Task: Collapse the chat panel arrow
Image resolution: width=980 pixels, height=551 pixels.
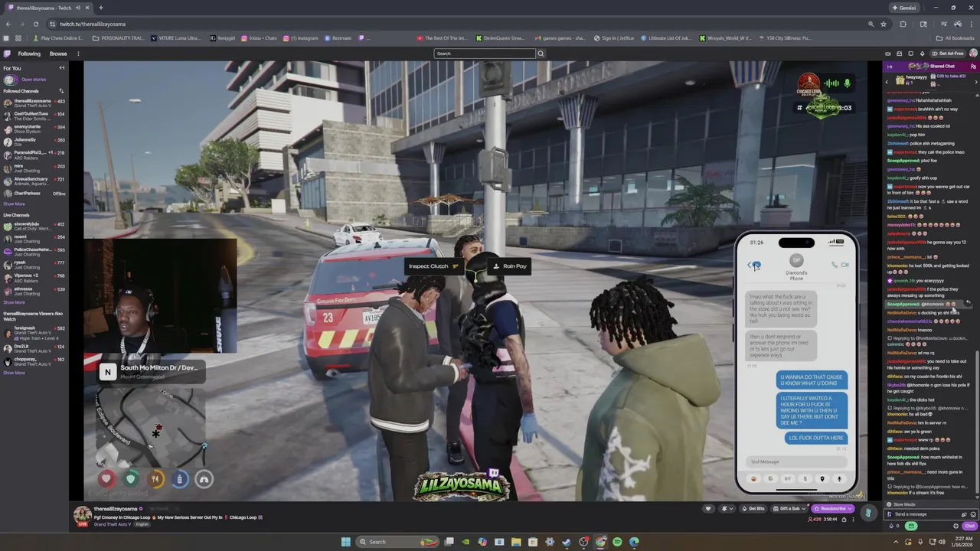Action: (x=890, y=67)
